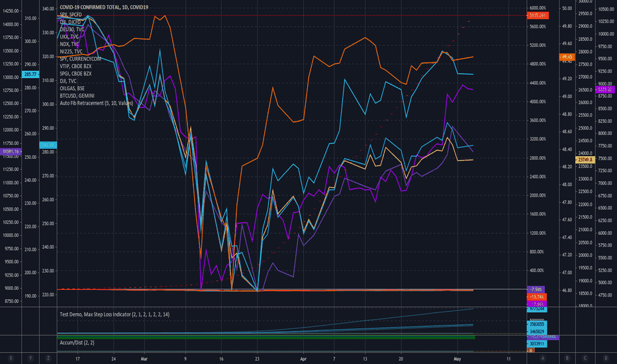Select the BTCUSD, GEMINI legend entry
The width and height of the screenshot is (617, 364).
77,95
